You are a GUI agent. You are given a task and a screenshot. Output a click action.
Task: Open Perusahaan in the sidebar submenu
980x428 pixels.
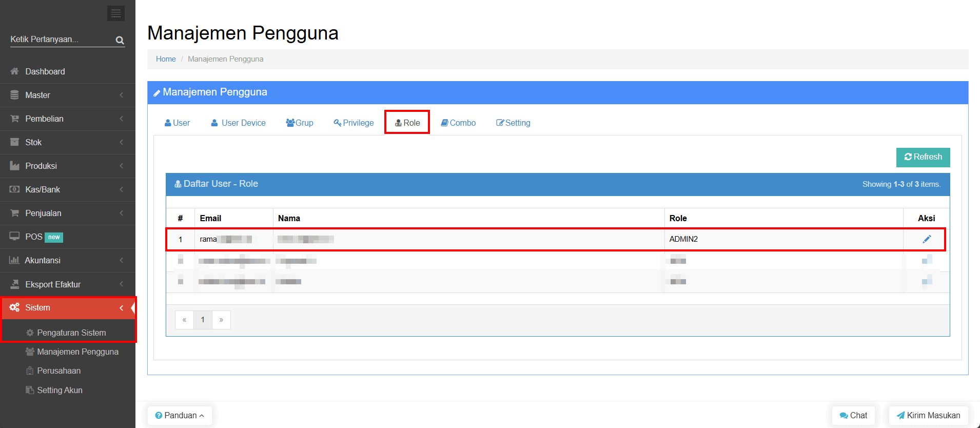[x=58, y=371]
